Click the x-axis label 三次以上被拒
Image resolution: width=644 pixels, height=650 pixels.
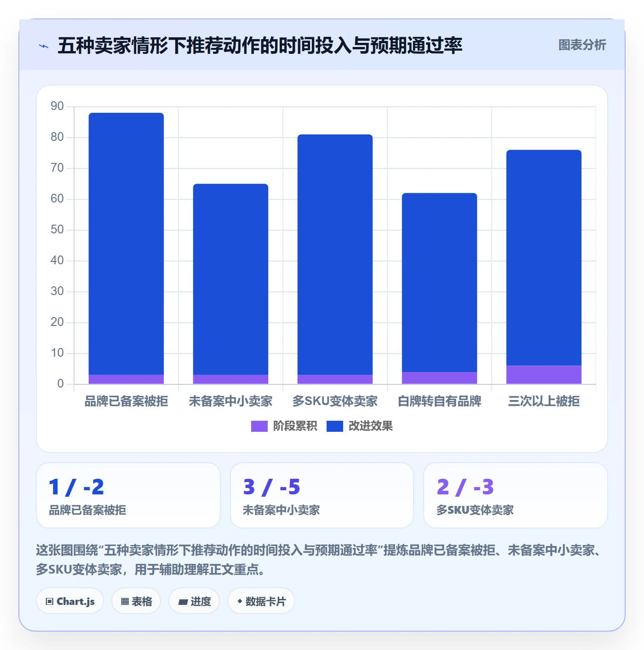[x=544, y=401]
